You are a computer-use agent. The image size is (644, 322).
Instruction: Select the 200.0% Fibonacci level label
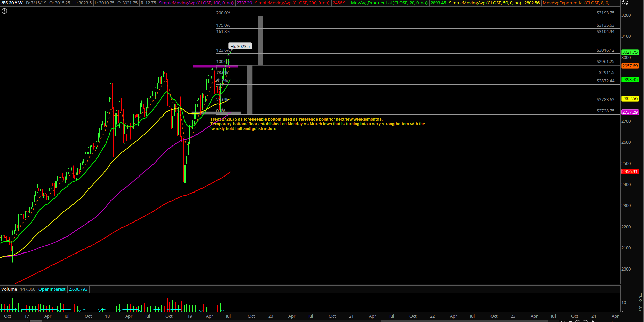223,13
